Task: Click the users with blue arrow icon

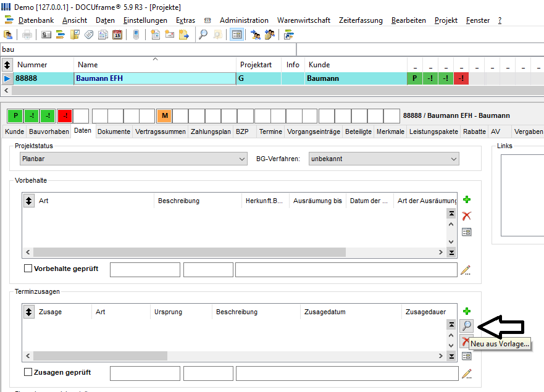Action: click(x=256, y=35)
